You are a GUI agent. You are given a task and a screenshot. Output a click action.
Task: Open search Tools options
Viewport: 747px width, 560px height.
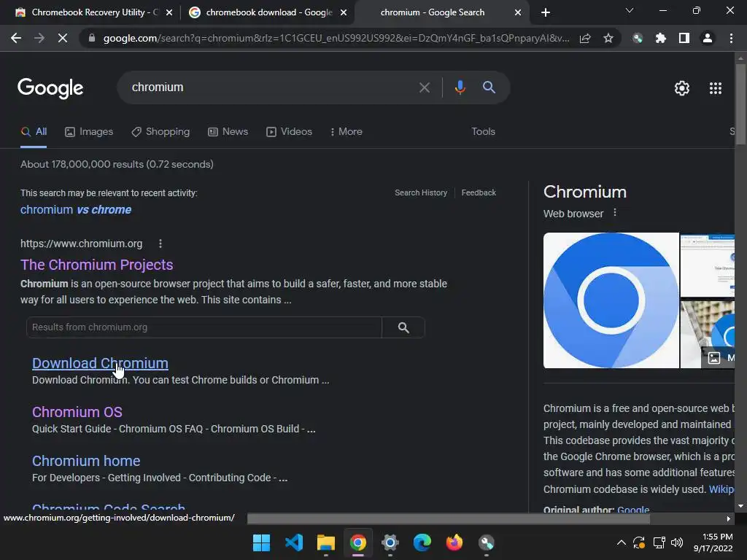point(483,132)
